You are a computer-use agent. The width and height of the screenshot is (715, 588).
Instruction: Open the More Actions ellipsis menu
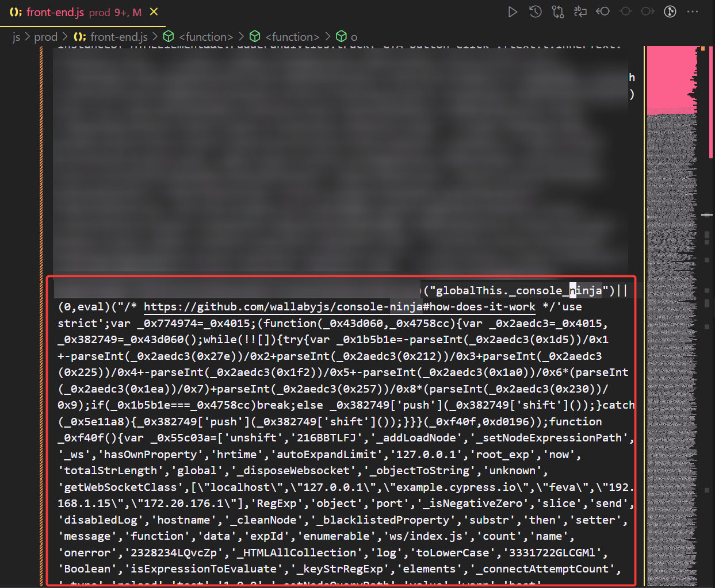693,11
